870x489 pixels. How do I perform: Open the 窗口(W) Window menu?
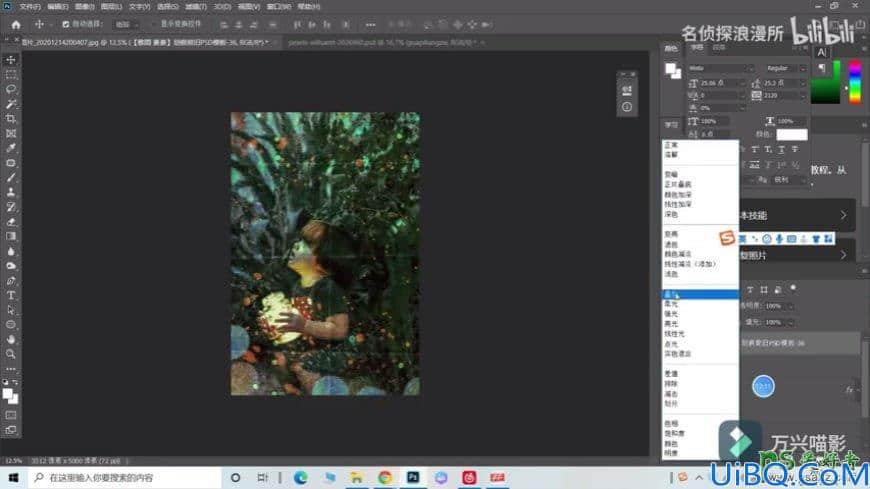pyautogui.click(x=279, y=7)
